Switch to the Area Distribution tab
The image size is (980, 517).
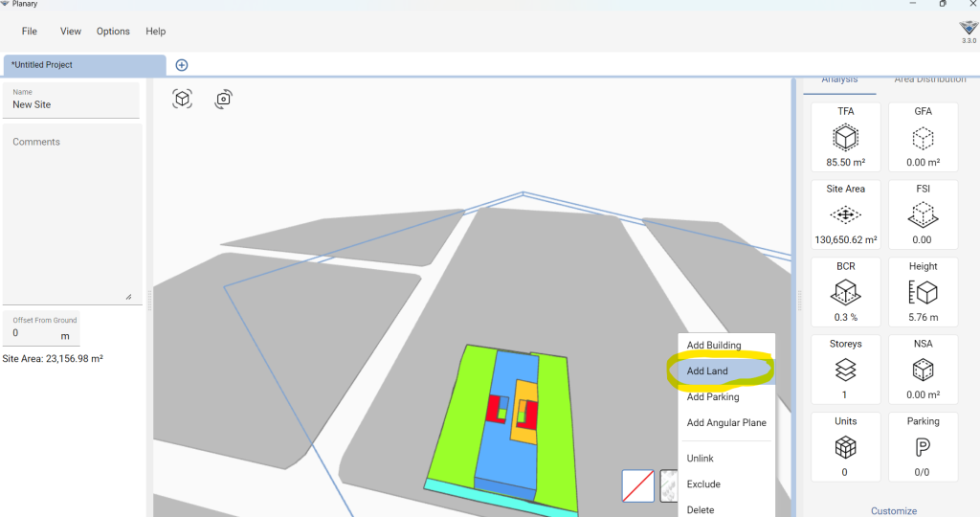click(930, 80)
